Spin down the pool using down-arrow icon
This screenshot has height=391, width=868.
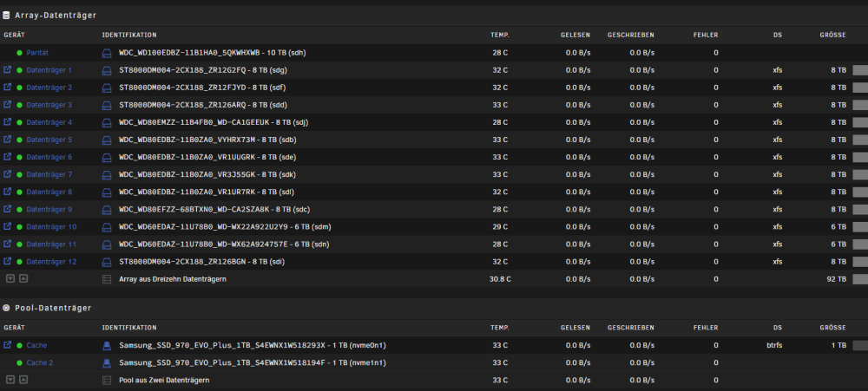coord(10,380)
